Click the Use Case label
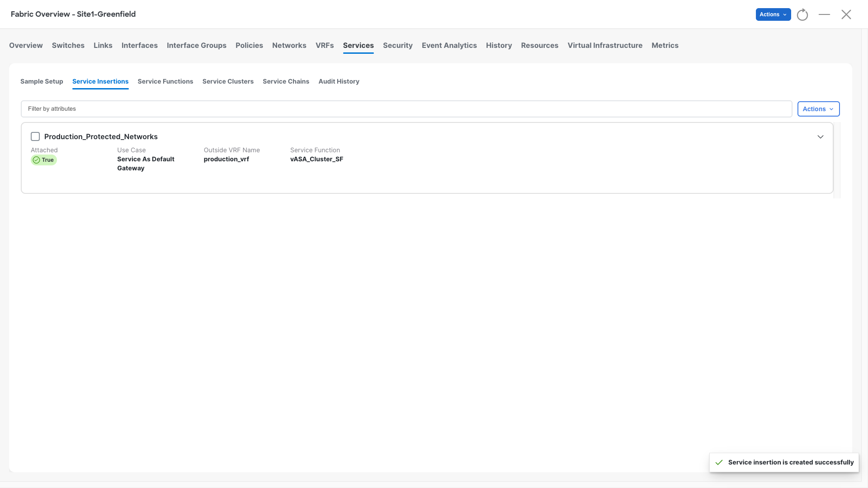Screen dimensions: 868x488 (x=132, y=150)
